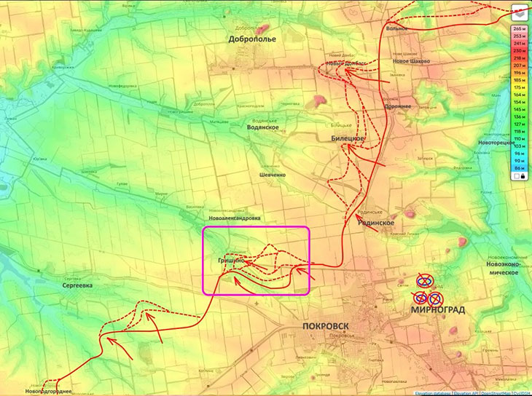The width and height of the screenshot is (532, 396).
Task: Pick the yellow 175 м legend band
Action: pos(519,87)
